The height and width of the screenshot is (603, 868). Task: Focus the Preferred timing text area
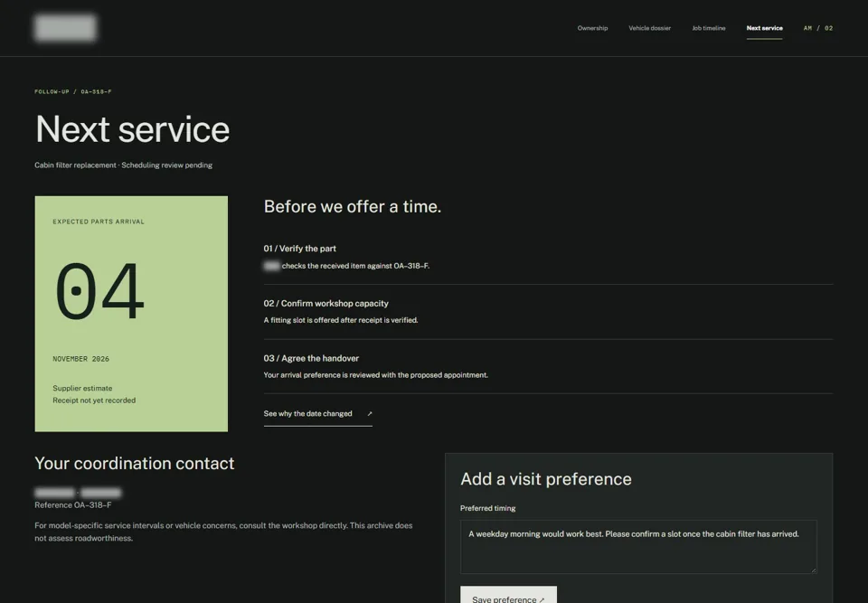638,547
